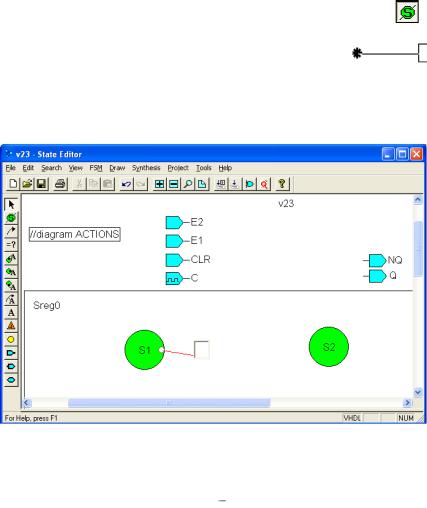Open the Synthesis menu

pos(146,168)
